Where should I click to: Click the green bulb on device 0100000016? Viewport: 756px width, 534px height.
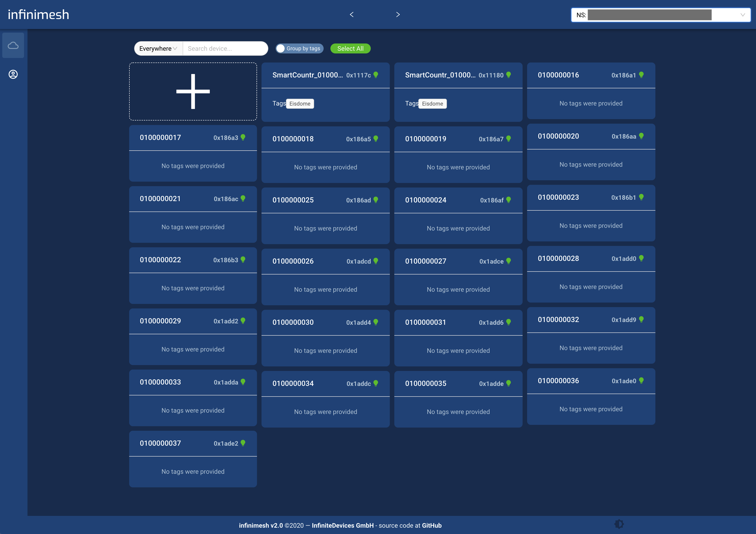641,75
